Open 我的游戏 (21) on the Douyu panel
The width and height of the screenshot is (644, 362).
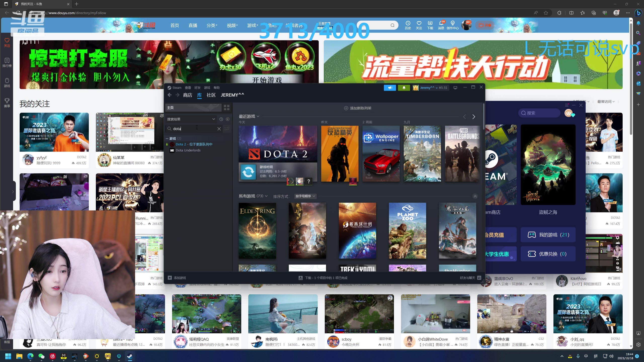point(548,234)
